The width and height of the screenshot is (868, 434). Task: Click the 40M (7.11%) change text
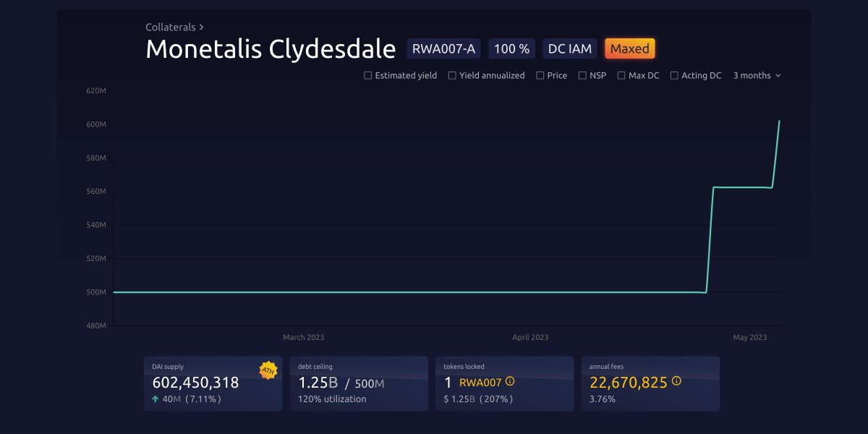click(192, 399)
